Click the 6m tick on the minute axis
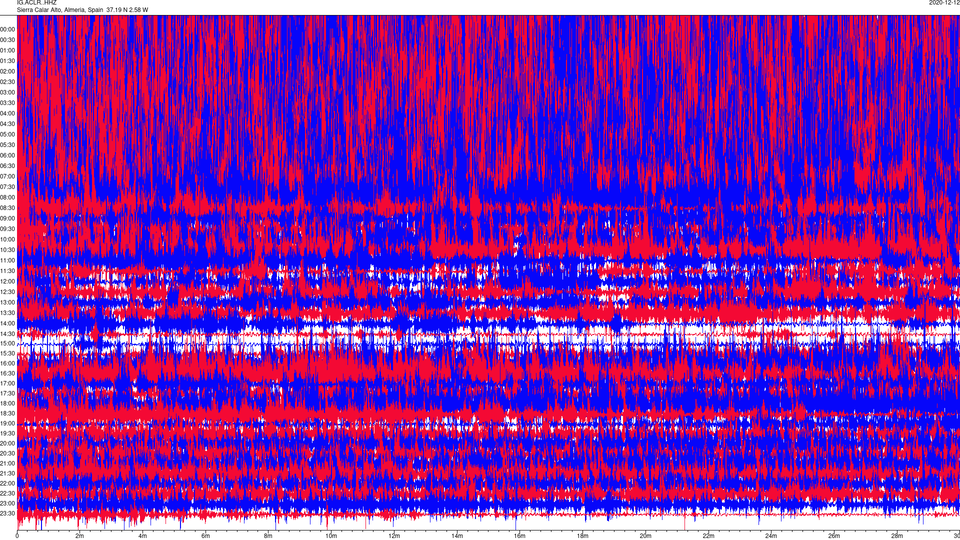Viewport: 960px width, 540px height. (x=206, y=536)
